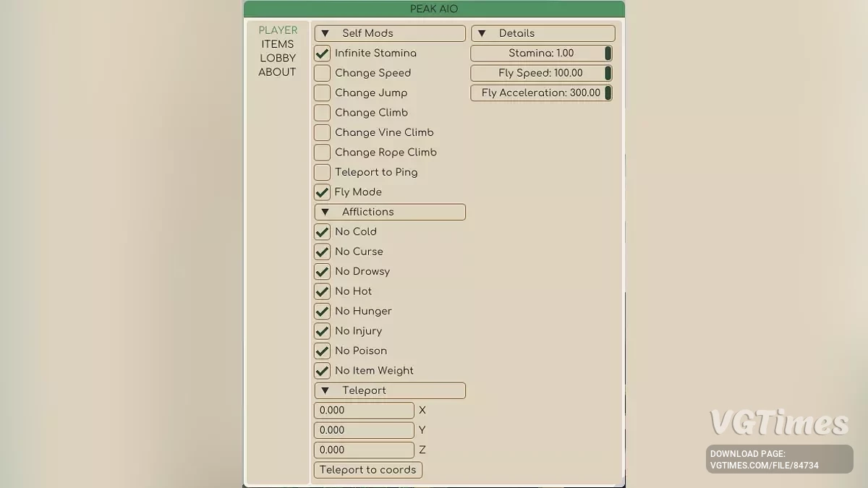
Task: Collapse the Afflictions section
Action: (x=325, y=212)
